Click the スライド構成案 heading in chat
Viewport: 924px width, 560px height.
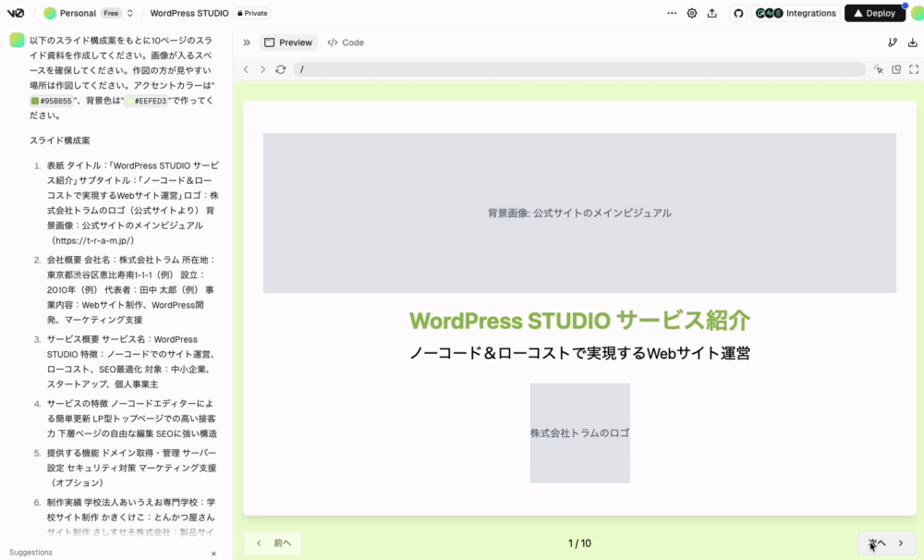tap(59, 140)
